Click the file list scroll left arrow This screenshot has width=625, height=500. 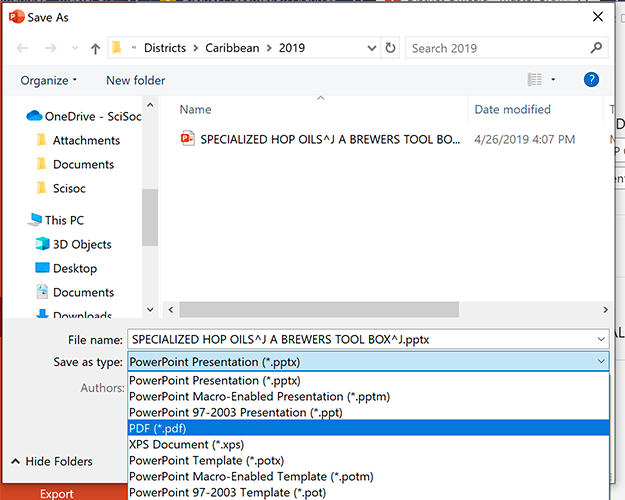click(171, 310)
